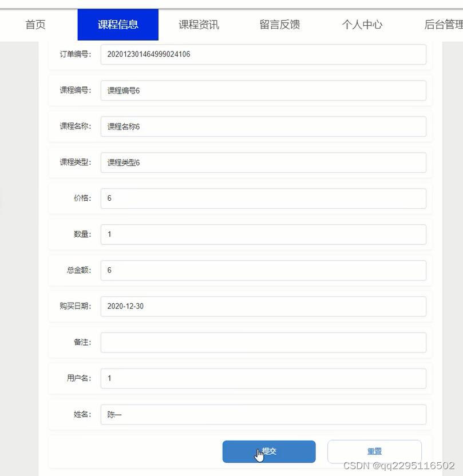
Task: Click the empty 备注 remarks field
Action: (x=263, y=342)
